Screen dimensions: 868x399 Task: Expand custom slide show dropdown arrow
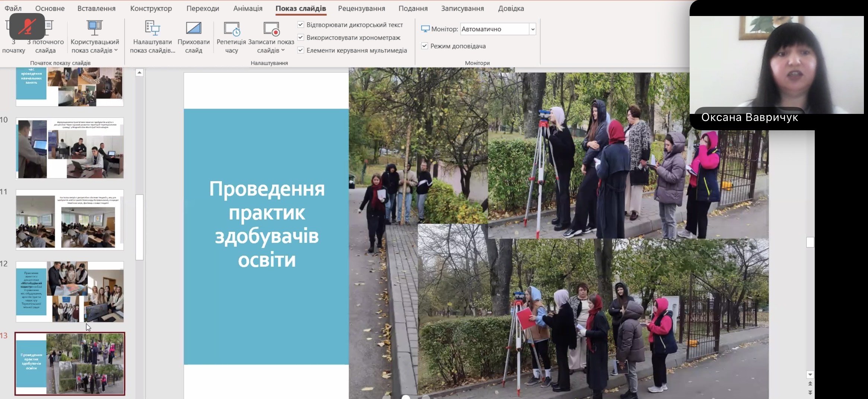click(x=116, y=50)
